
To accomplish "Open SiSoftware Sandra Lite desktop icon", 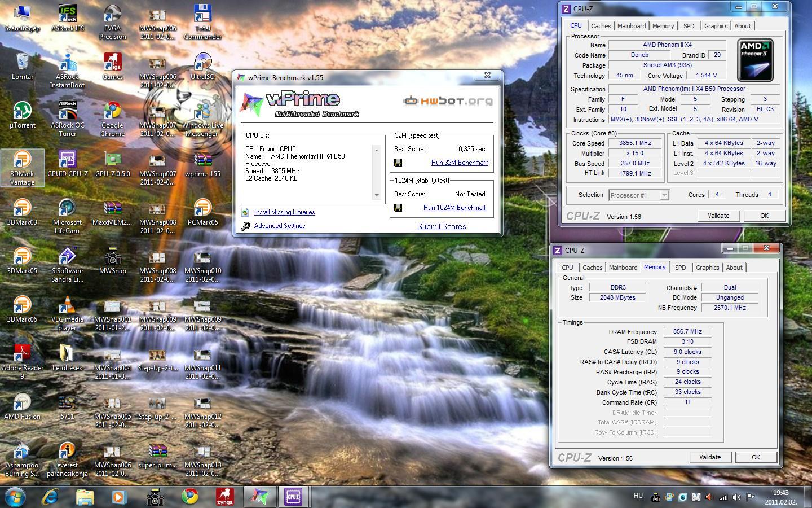I will point(67,265).
